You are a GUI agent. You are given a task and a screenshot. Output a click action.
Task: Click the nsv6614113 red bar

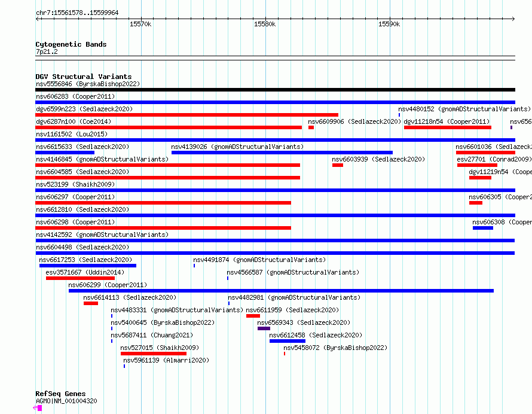pos(91,303)
